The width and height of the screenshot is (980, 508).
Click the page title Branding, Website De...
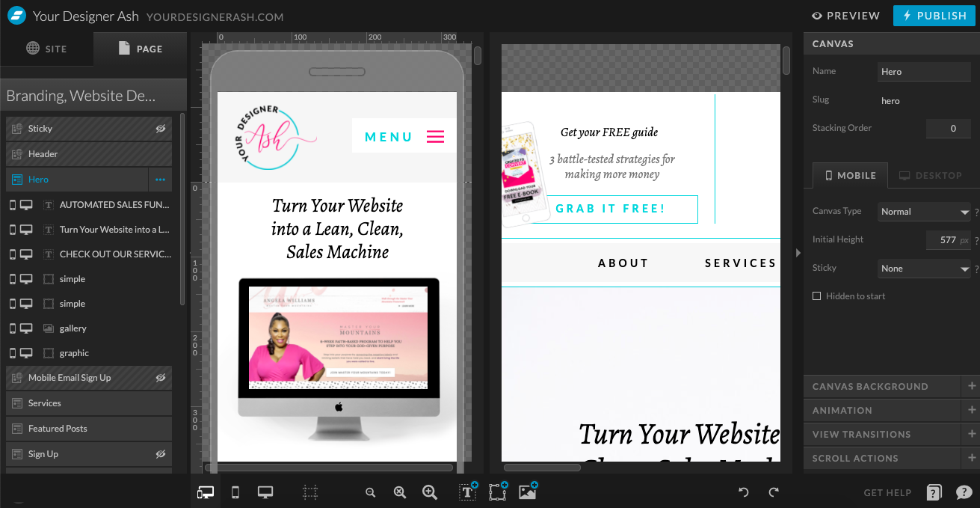point(81,96)
